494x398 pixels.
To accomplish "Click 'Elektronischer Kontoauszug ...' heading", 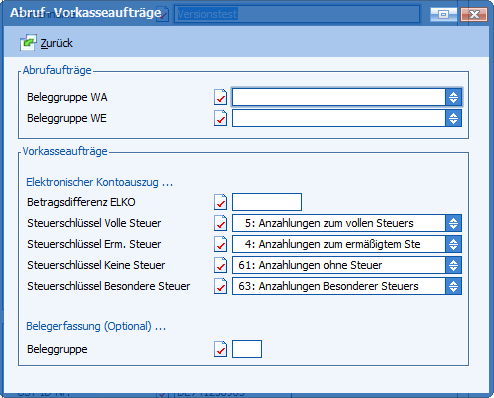I will tap(100, 182).
